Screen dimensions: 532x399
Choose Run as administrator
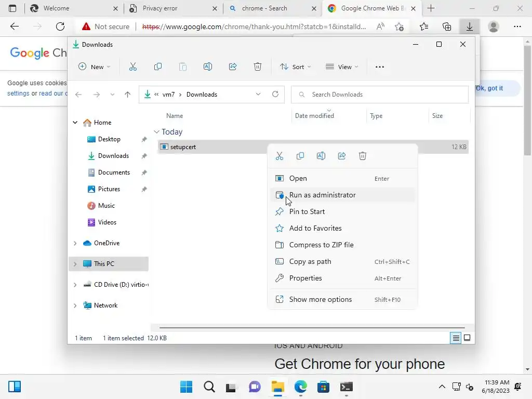[x=342, y=195]
